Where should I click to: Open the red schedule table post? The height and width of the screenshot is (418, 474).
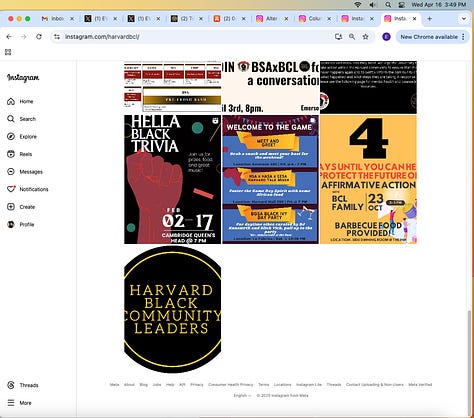tap(172, 87)
